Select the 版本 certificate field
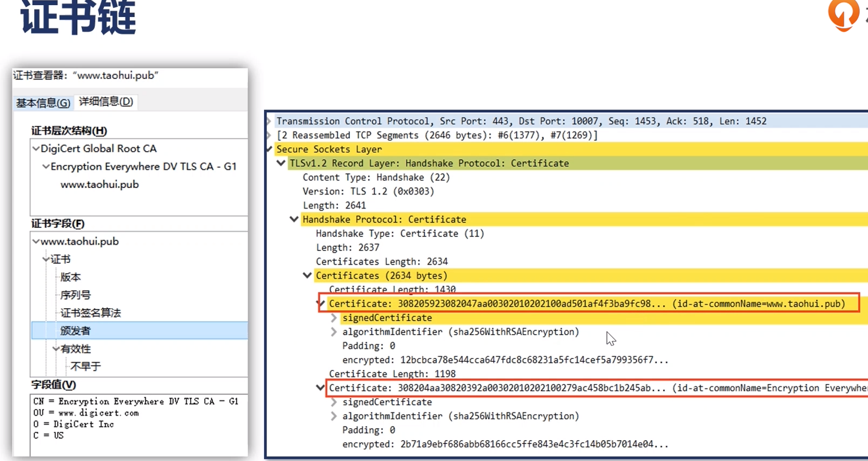Viewport: 868px width, 461px height. point(71,277)
